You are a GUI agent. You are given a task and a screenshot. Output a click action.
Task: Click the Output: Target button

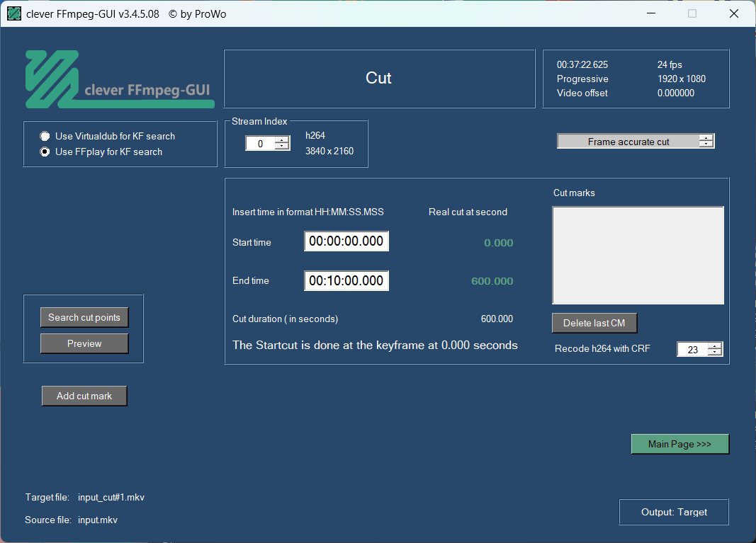click(x=674, y=512)
